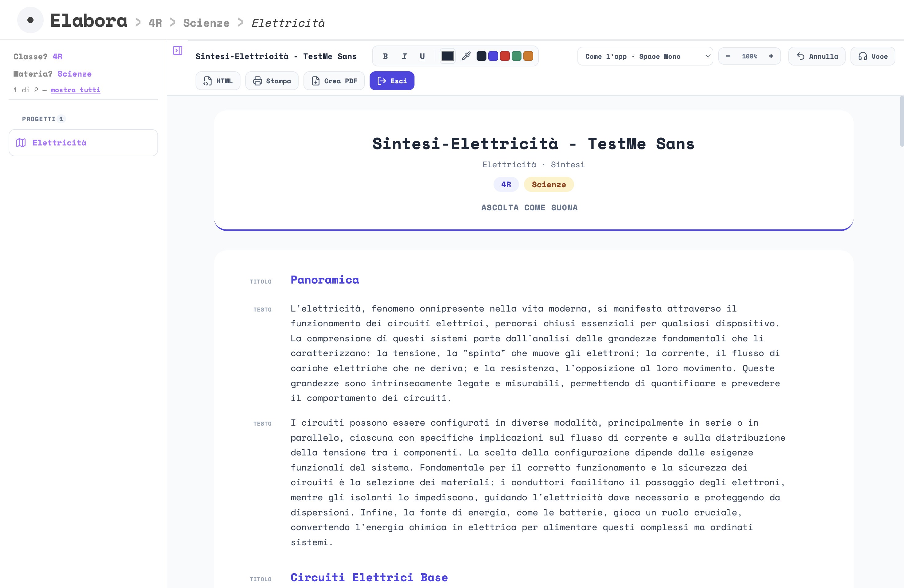Image resolution: width=904 pixels, height=588 pixels.
Task: Open the Scienze breadcrumb item
Action: [206, 23]
